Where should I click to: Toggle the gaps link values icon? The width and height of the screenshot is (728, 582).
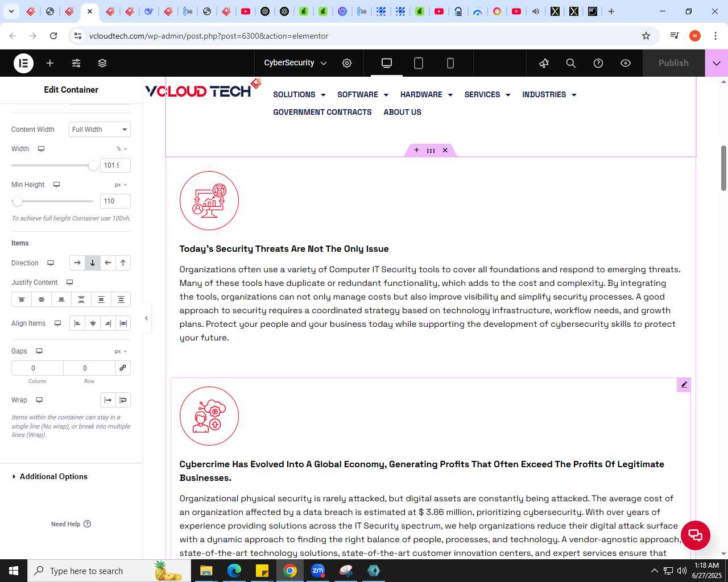(x=123, y=368)
